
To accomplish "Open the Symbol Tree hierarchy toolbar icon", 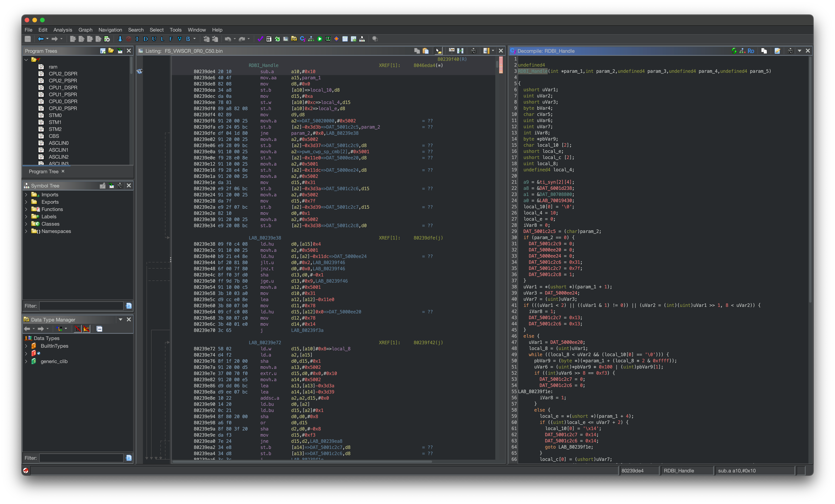I will coord(362,39).
